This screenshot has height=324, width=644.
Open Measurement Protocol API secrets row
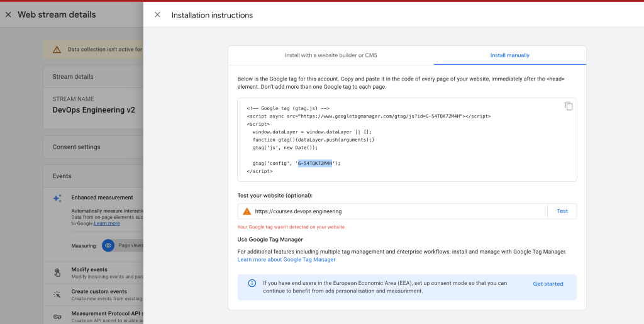pos(93,316)
